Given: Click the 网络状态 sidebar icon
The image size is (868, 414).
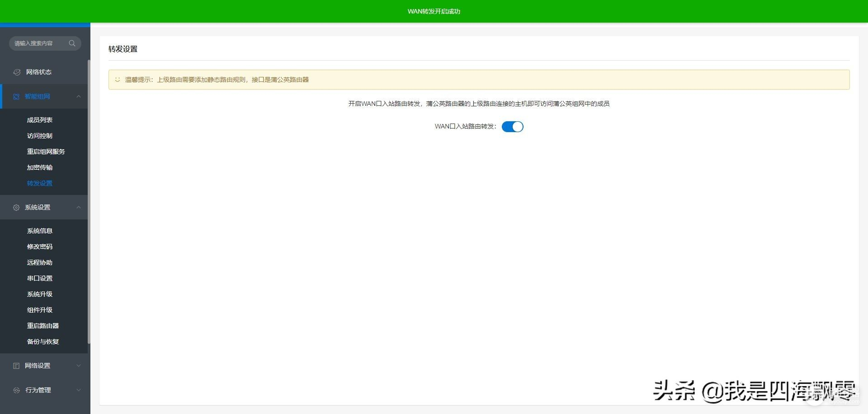Looking at the screenshot, I should pyautogui.click(x=17, y=72).
